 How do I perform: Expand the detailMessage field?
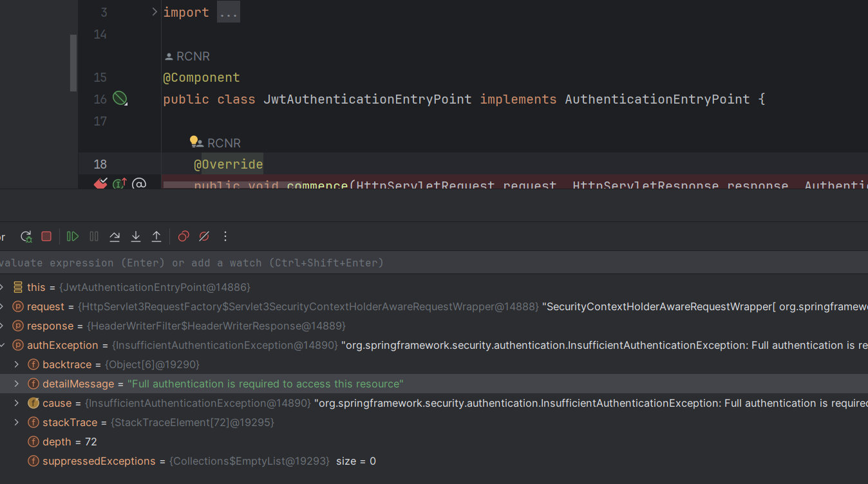[x=17, y=384]
